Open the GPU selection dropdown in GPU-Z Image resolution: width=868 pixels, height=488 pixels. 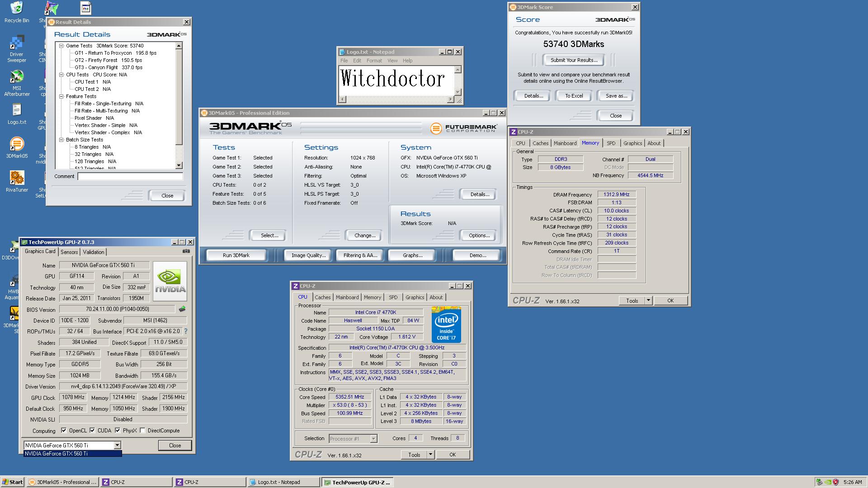pyautogui.click(x=117, y=445)
